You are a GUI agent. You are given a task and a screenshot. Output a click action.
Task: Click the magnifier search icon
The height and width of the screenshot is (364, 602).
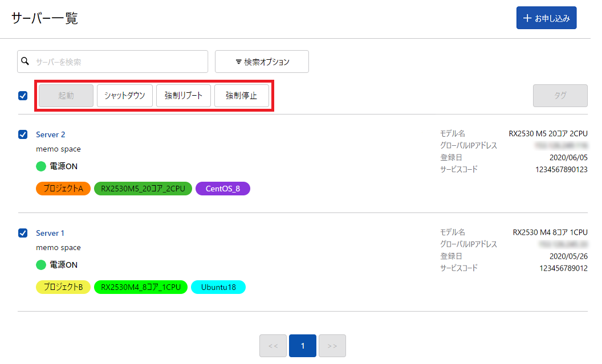click(x=25, y=61)
